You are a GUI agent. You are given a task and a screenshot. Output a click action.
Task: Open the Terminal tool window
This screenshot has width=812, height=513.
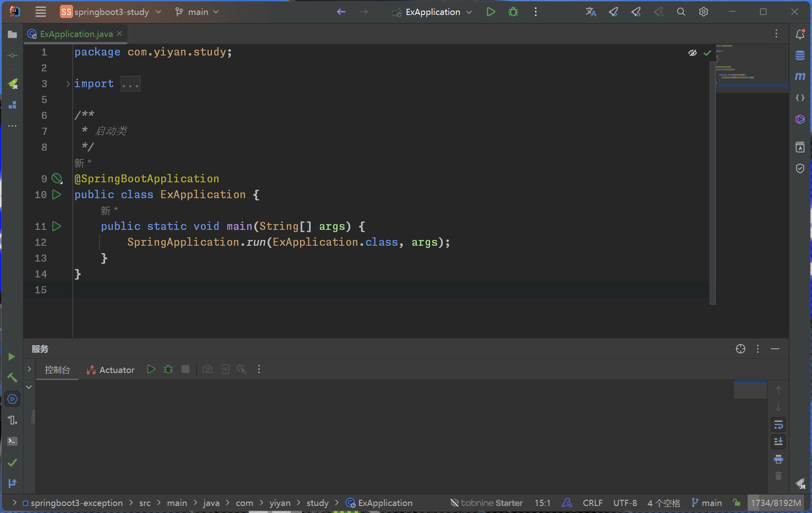(x=12, y=441)
